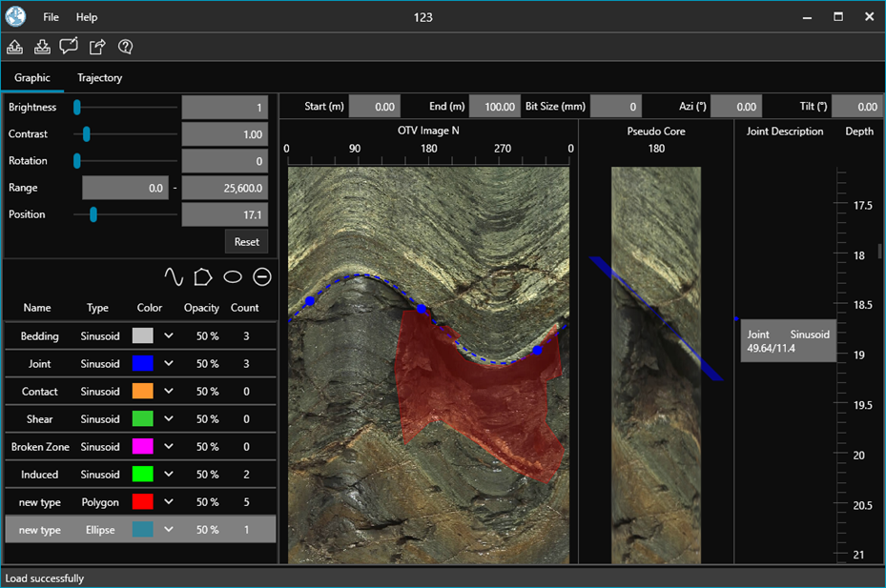Screen dimensions: 886x588
Task: Click the Bit Size input field
Action: (x=615, y=107)
